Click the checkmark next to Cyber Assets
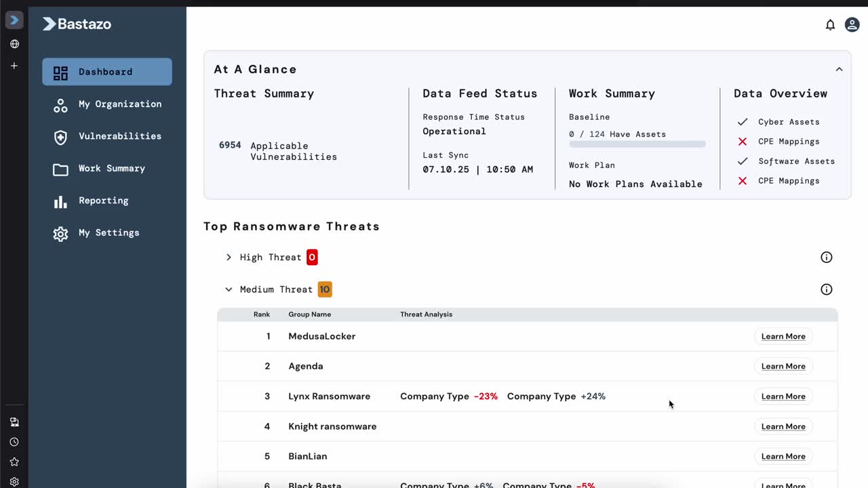Screen dimensions: 868x488 743,122
